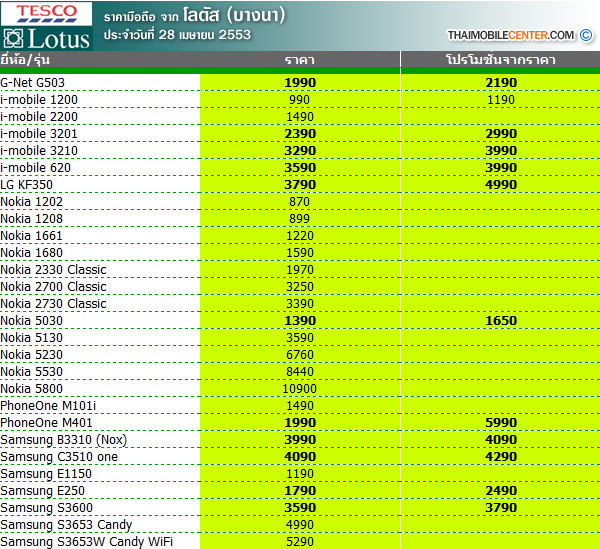Select the Nokia 5230 model name
Screen dimensions: 600x549
click(x=31, y=355)
